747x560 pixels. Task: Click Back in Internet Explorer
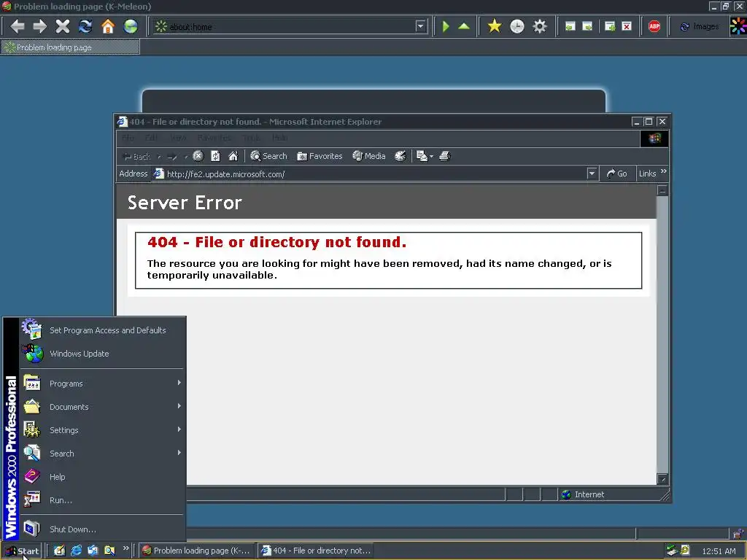[136, 156]
